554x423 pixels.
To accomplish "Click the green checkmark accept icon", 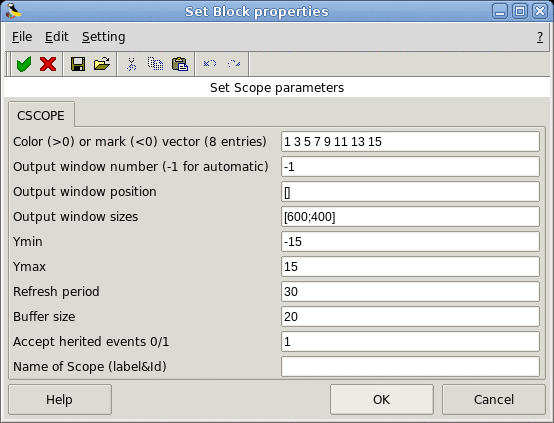I will (x=24, y=64).
